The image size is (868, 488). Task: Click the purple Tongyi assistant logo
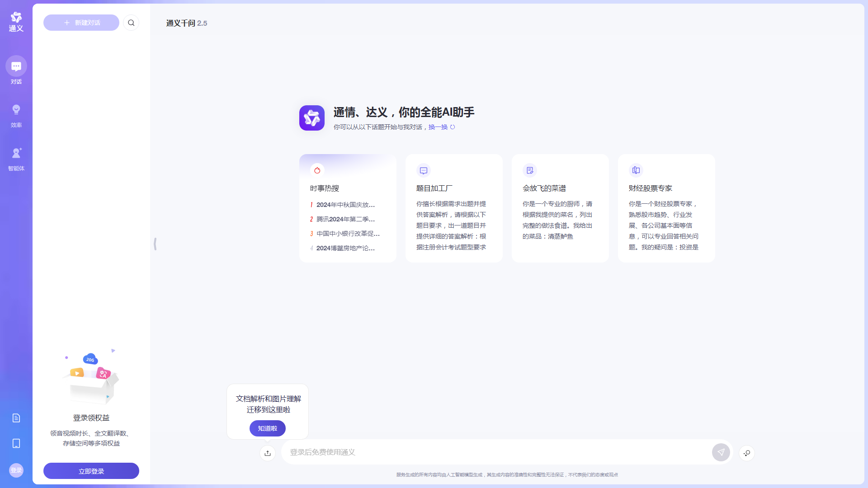coord(312,118)
